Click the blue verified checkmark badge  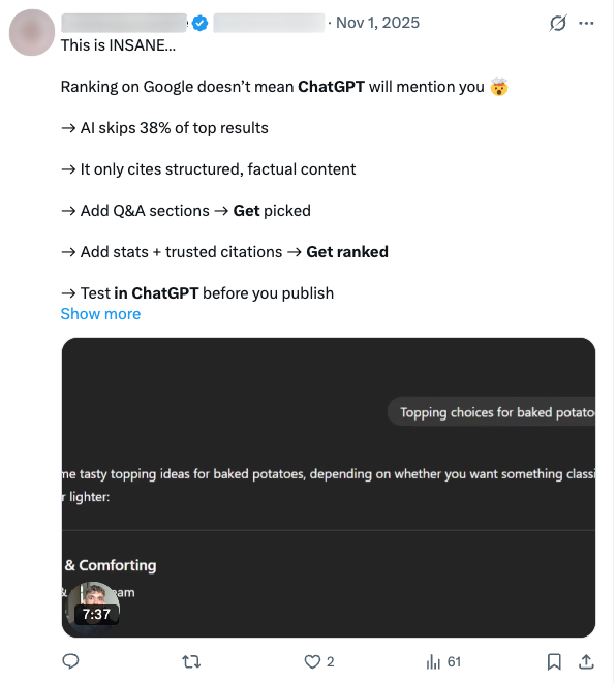coord(200,23)
